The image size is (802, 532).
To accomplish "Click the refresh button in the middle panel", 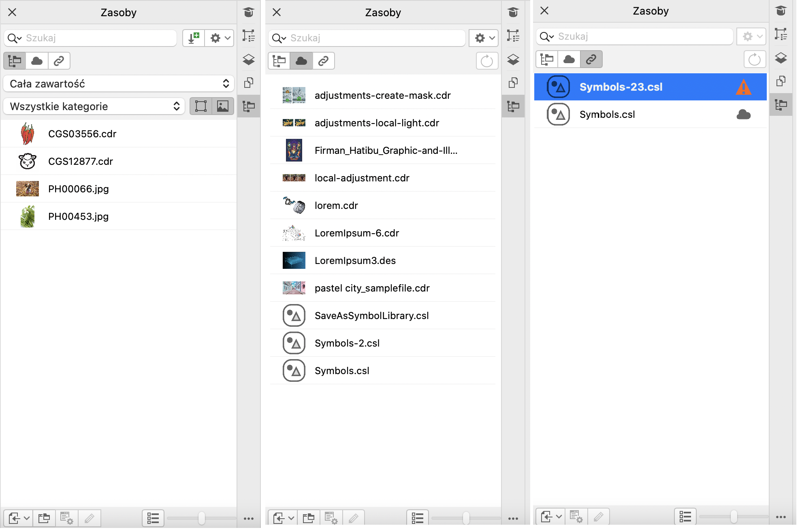I will coord(486,61).
